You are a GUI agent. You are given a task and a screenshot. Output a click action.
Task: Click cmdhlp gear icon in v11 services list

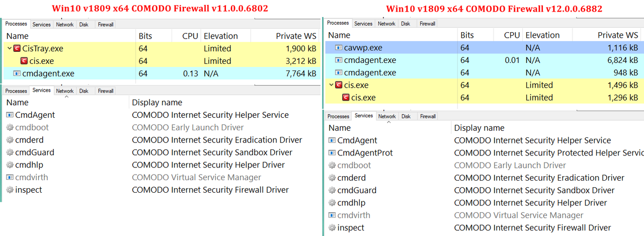click(10, 165)
